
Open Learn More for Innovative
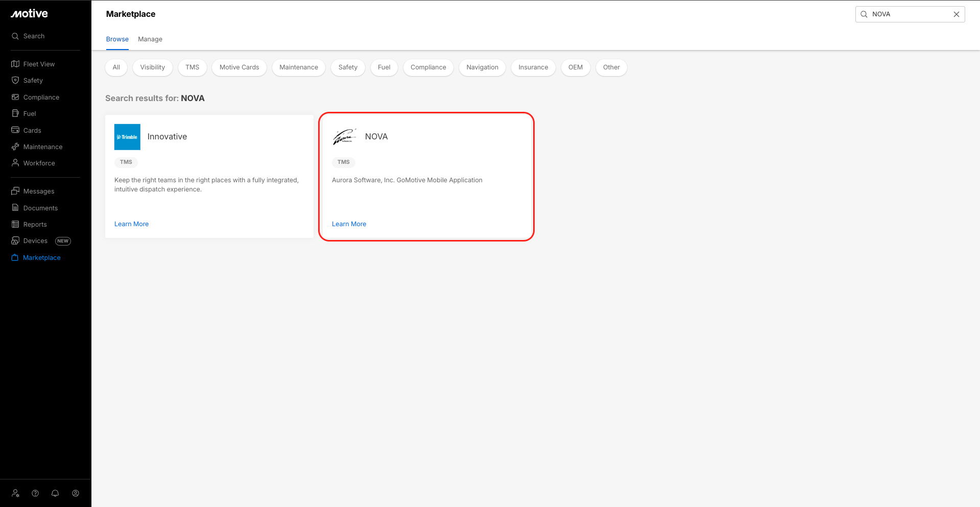(131, 224)
